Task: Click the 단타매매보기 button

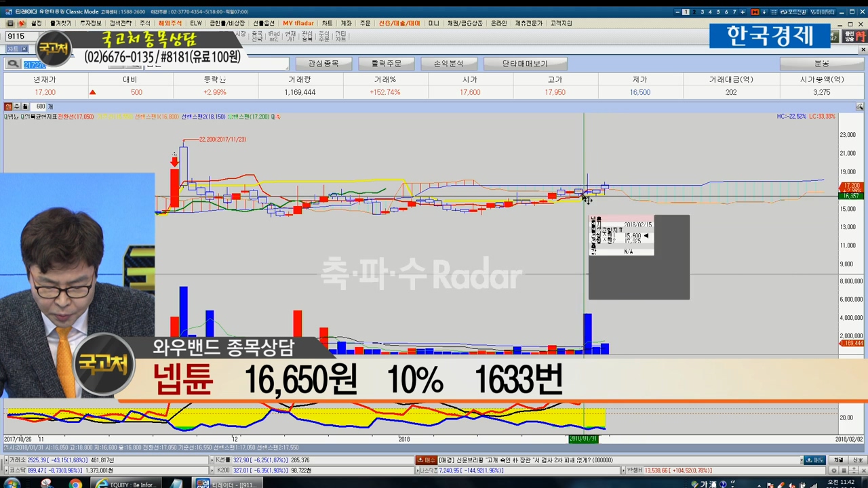Action: click(525, 64)
